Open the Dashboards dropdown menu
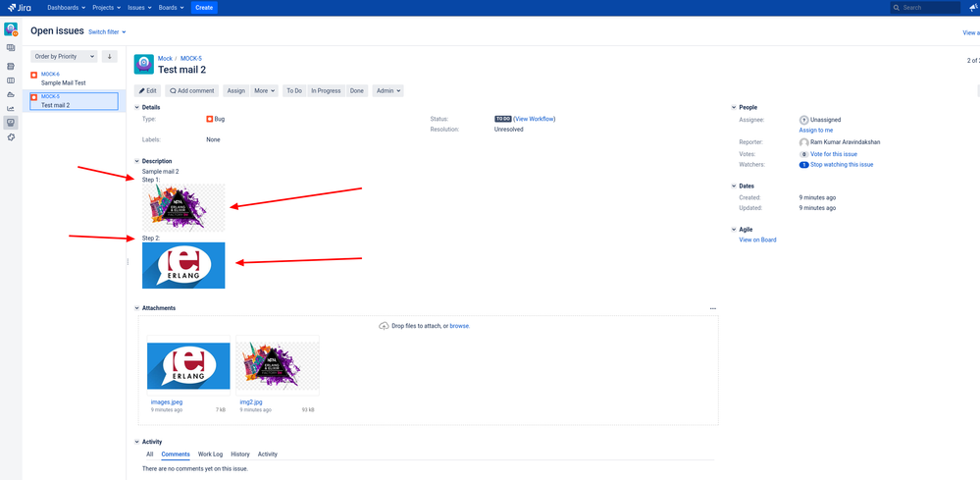The height and width of the screenshot is (480, 980). click(x=67, y=8)
